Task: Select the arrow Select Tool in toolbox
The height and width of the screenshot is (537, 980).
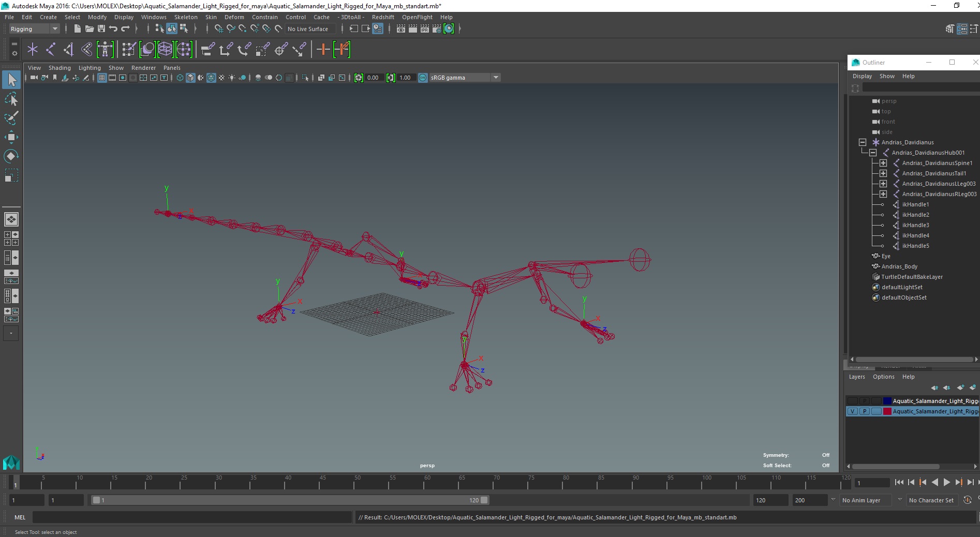Action: tap(11, 80)
